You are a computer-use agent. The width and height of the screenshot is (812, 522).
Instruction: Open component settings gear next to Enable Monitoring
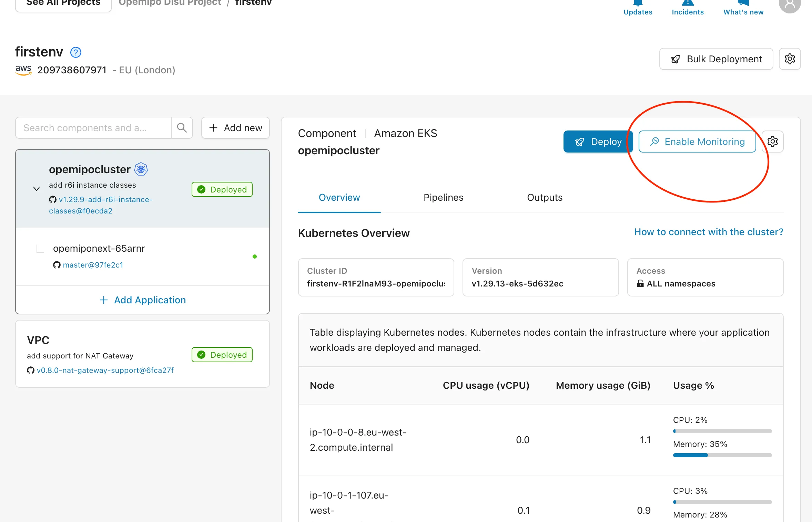[x=773, y=142]
